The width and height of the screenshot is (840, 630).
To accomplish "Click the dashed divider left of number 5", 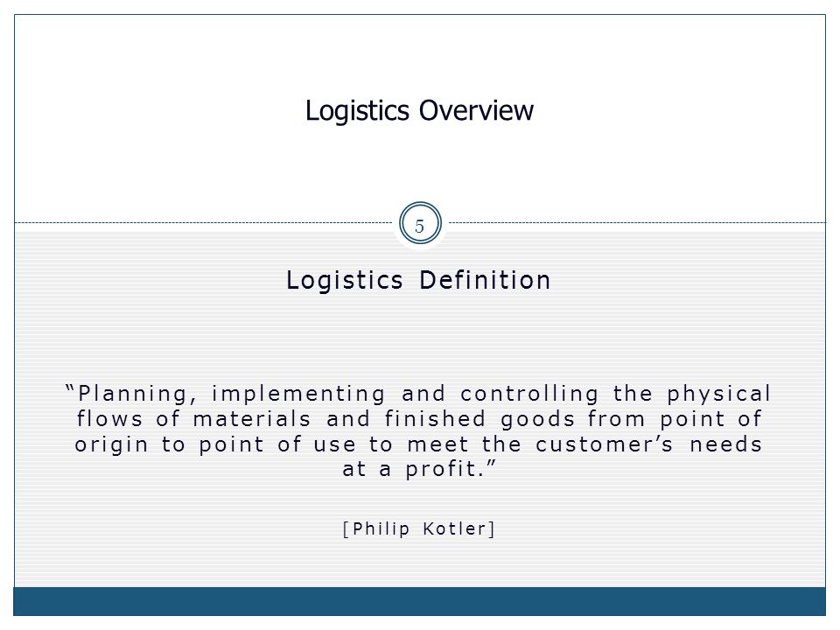I will coord(204,222).
